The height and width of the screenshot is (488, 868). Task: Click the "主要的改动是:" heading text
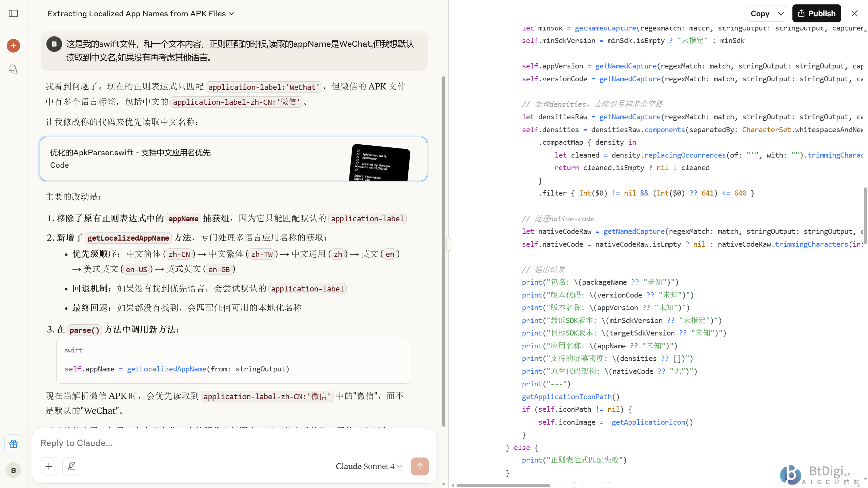click(74, 197)
